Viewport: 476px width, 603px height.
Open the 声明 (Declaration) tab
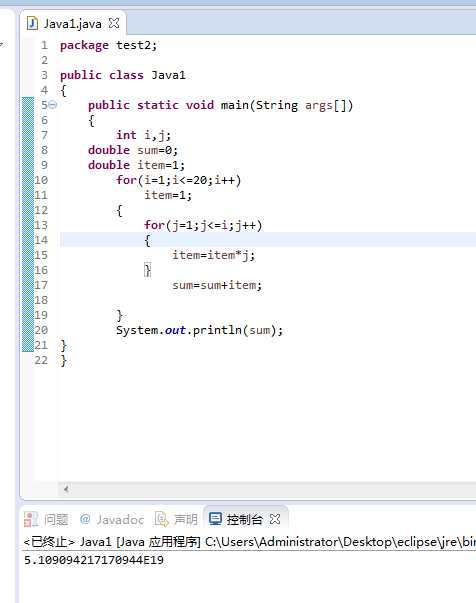click(x=176, y=520)
